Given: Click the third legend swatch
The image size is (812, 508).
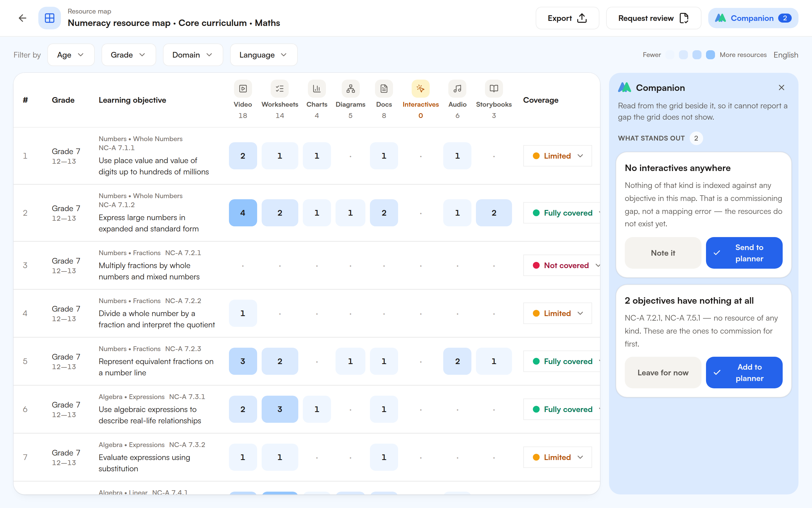Looking at the screenshot, I should point(697,55).
